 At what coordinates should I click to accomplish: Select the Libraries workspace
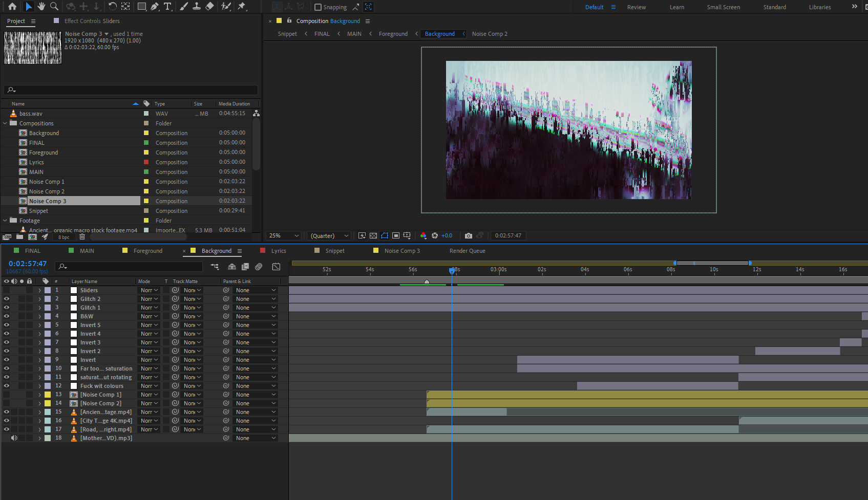[820, 7]
